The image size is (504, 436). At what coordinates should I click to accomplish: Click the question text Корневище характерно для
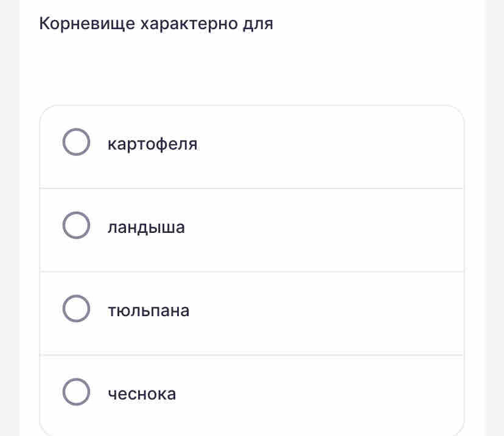(156, 24)
